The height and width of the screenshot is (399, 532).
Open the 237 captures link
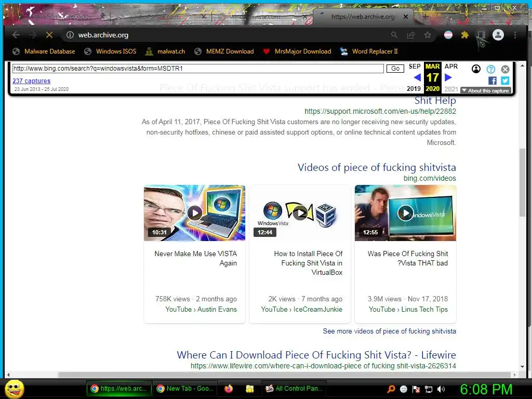point(32,81)
